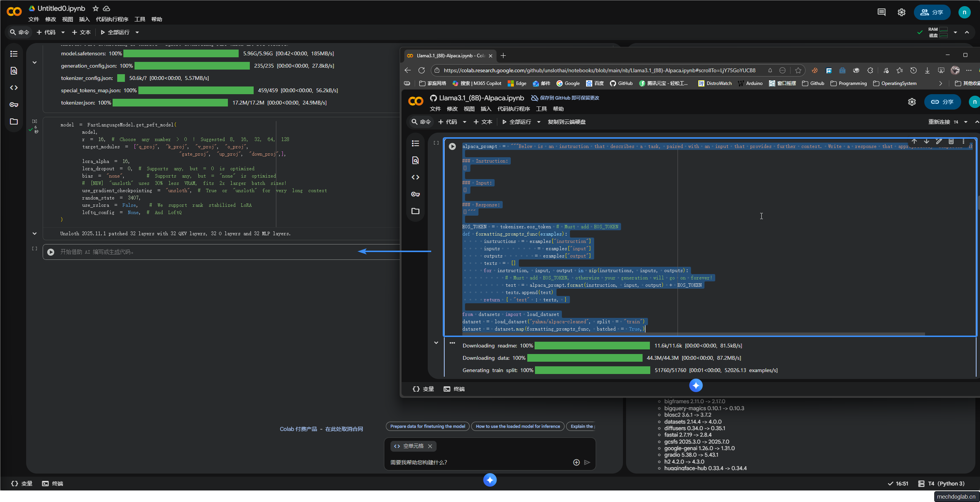The image size is (980, 502).
Task: Open the files folder panel in sidebar
Action: pyautogui.click(x=14, y=121)
